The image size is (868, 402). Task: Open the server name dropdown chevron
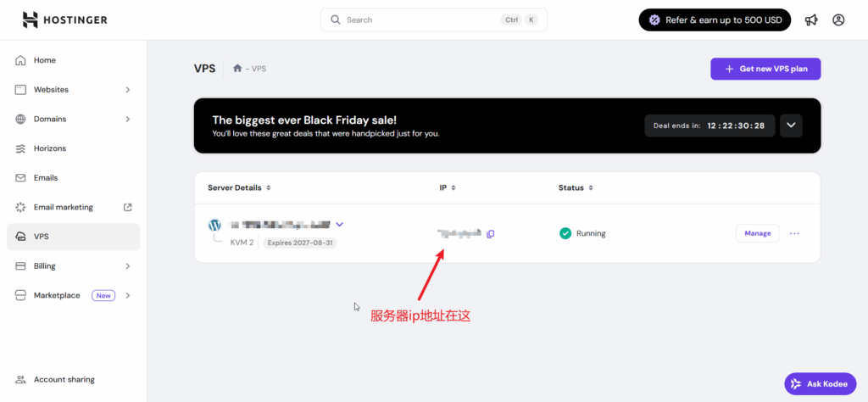click(339, 225)
